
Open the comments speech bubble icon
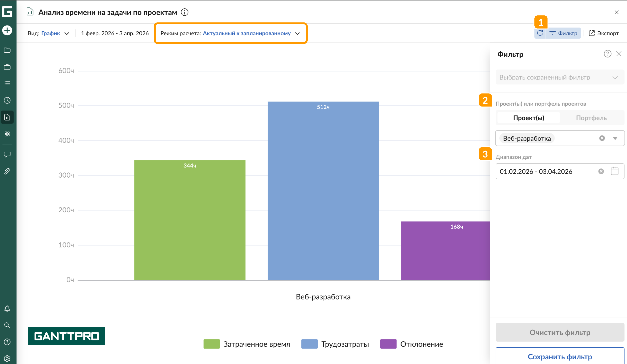[x=7, y=154]
